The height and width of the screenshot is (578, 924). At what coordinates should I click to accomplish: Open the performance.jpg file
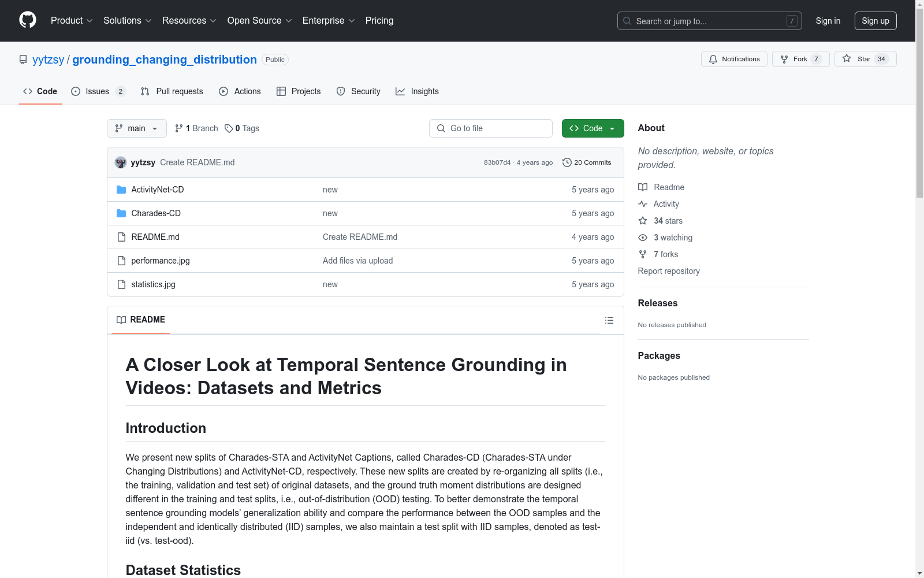tap(161, 261)
